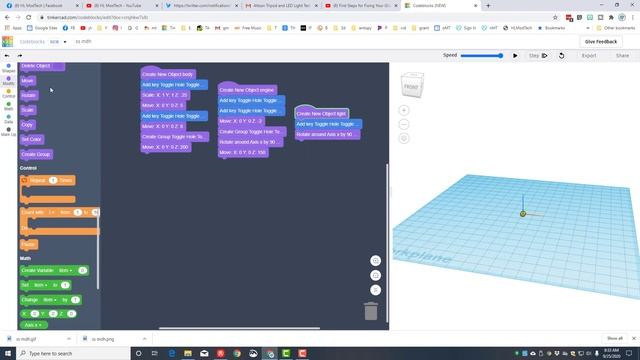This screenshot has height=360, width=640.
Task: Open the Create Variable item dropdown
Action: (65, 271)
